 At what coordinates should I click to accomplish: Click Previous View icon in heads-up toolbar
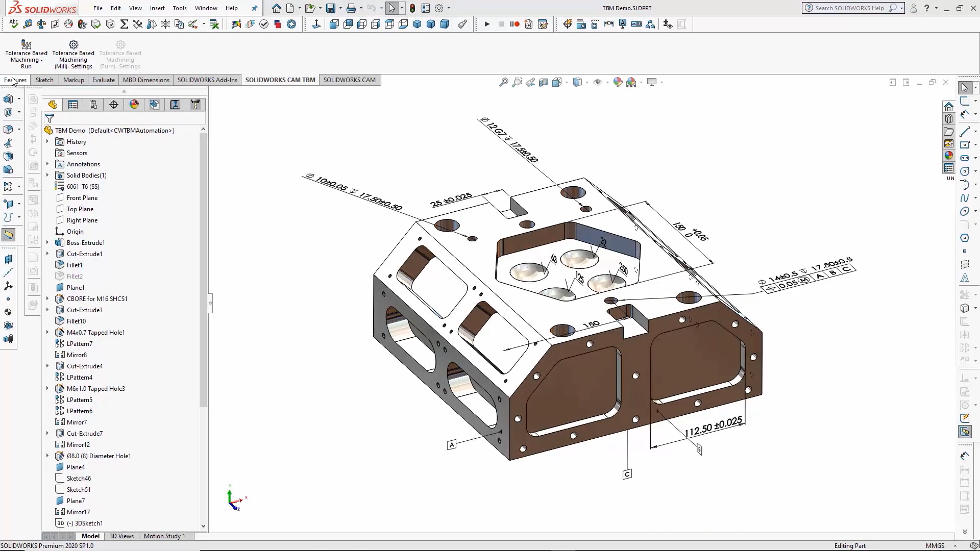coord(530,82)
